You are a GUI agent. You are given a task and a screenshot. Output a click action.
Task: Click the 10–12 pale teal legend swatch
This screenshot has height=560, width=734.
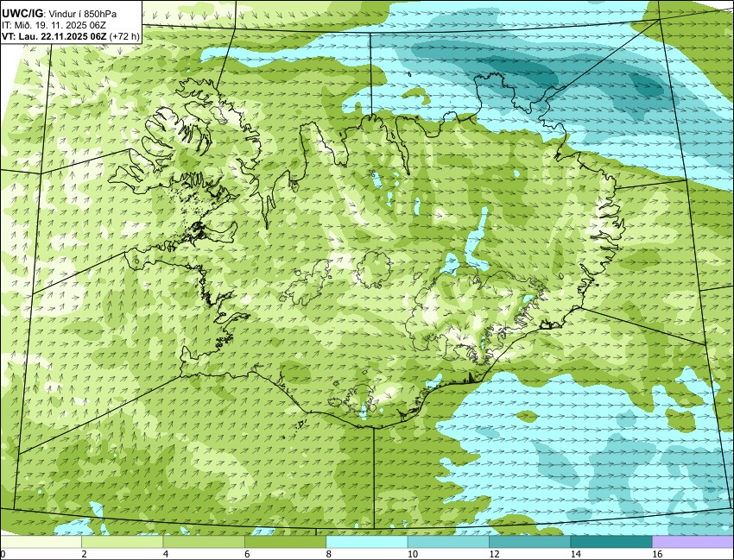tap(448, 542)
